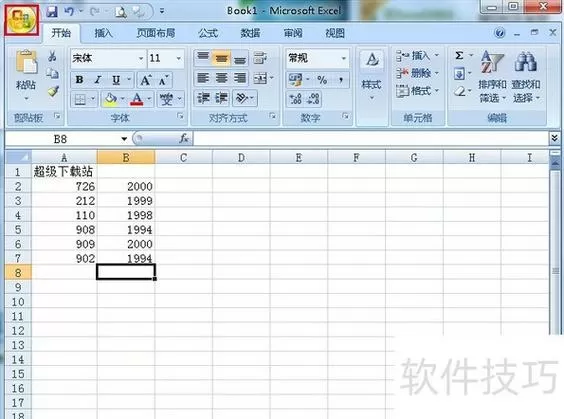Switch to the 数据 ribbon tab
The width and height of the screenshot is (564, 419).
point(250,33)
